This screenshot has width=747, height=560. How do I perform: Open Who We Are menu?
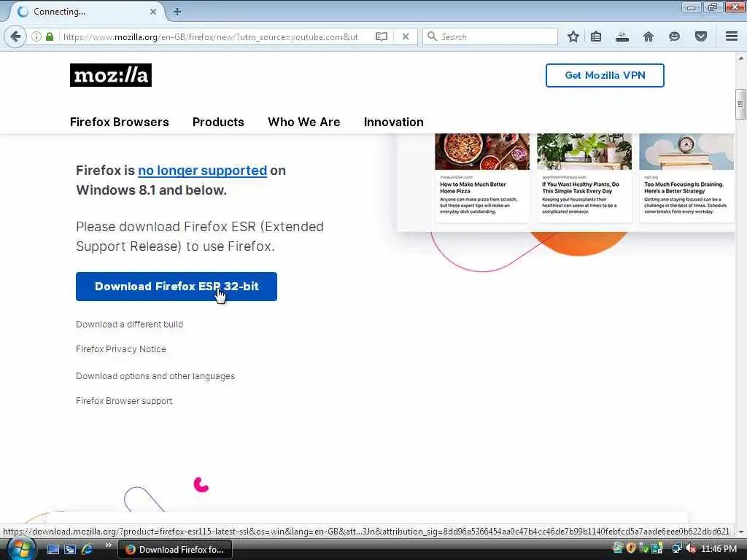click(x=304, y=122)
